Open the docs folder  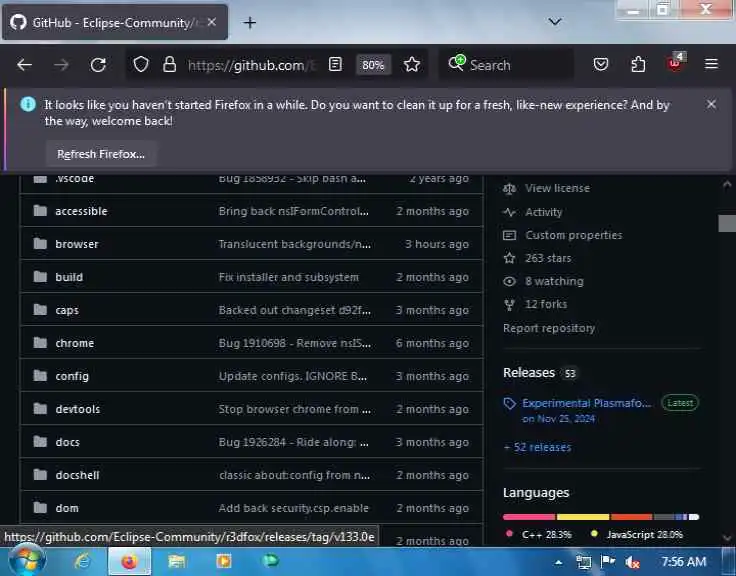[68, 442]
